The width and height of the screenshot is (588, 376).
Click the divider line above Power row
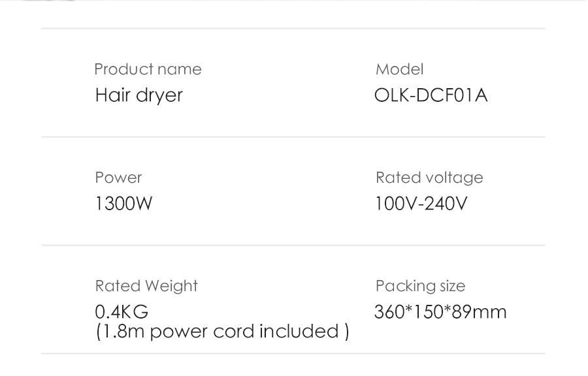point(293,137)
